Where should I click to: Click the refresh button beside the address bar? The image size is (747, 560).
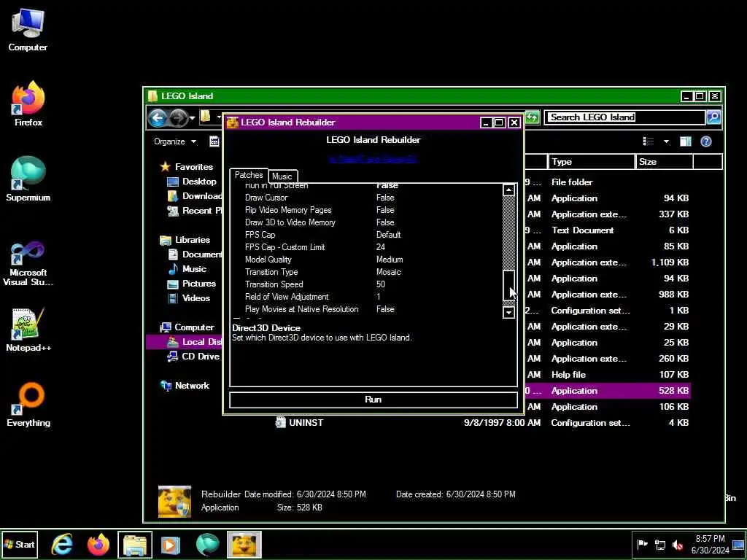[533, 117]
